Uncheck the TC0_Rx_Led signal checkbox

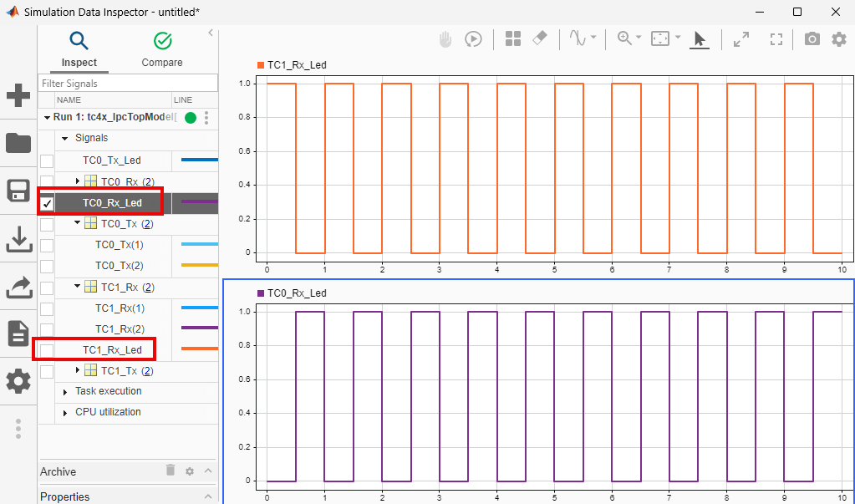pyautogui.click(x=48, y=203)
